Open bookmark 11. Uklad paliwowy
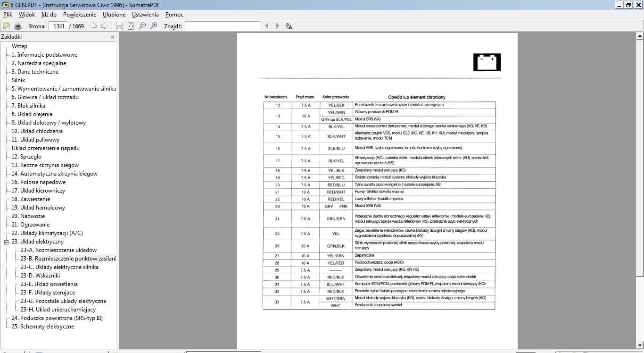The image size is (644, 353). pos(35,140)
